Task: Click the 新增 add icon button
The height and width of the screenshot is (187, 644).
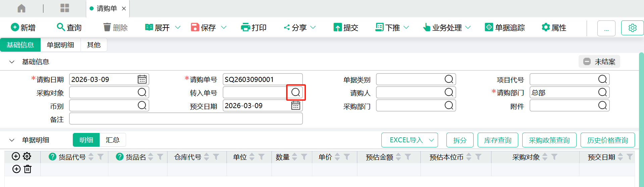Action: coord(15,27)
